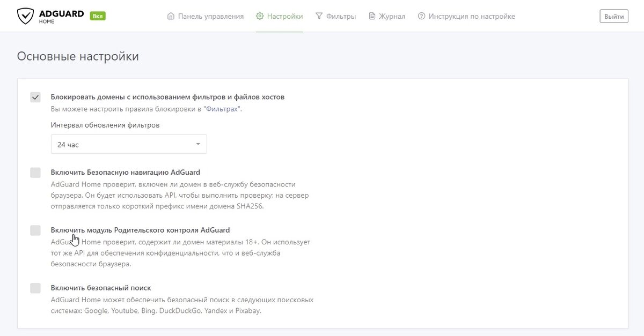Click the dropdown arrow of interval selector
The width and height of the screenshot is (644, 336).
[x=197, y=144]
